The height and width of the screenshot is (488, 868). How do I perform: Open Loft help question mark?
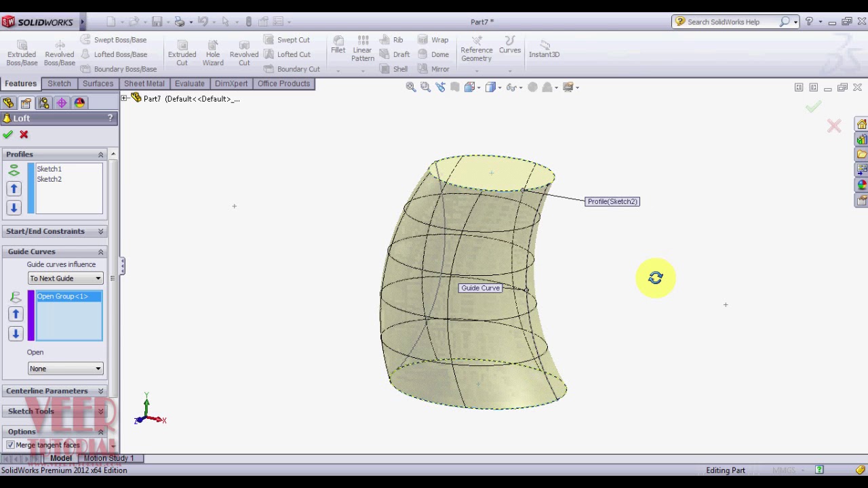(x=110, y=118)
